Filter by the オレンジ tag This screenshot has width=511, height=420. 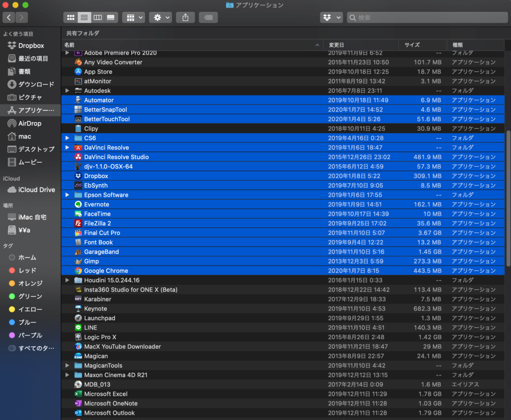[30, 283]
